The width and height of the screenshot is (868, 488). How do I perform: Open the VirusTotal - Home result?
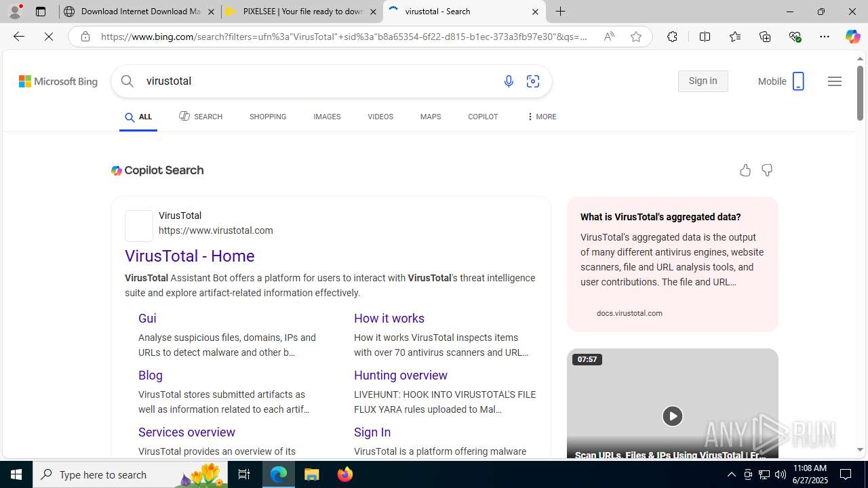(190, 256)
